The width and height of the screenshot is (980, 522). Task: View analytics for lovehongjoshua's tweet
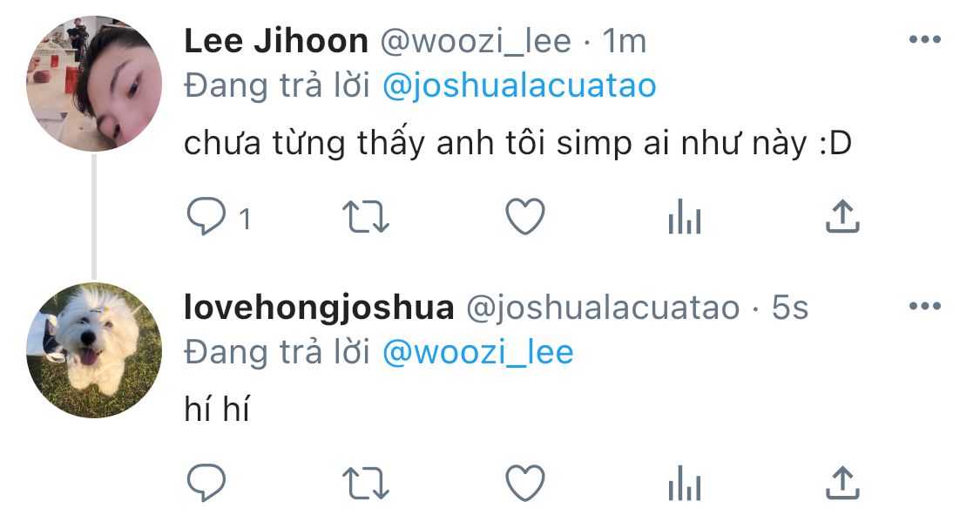click(x=685, y=484)
